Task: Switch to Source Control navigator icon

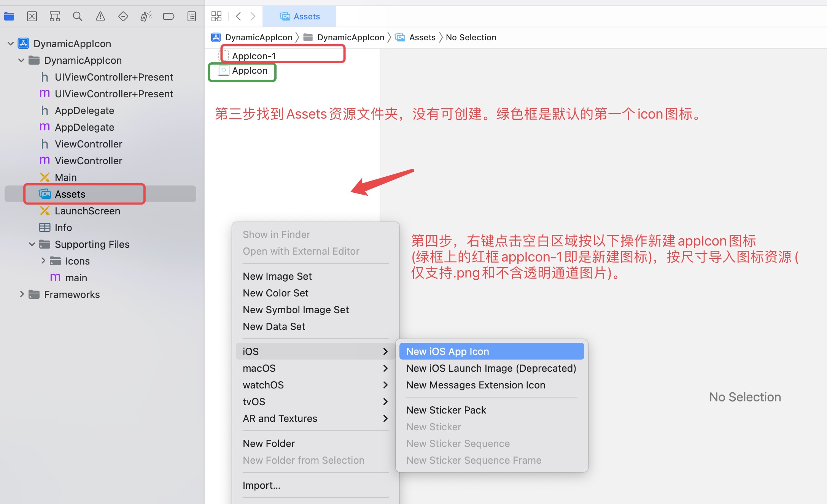Action: coord(32,16)
